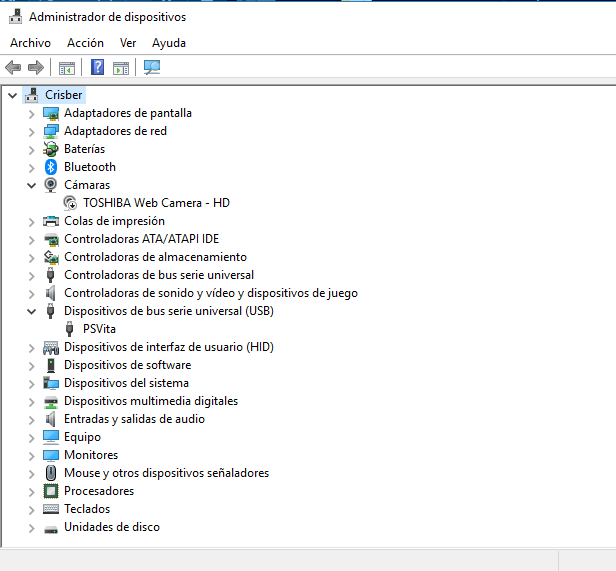Click the Unidades de disco drive icon

(51, 529)
